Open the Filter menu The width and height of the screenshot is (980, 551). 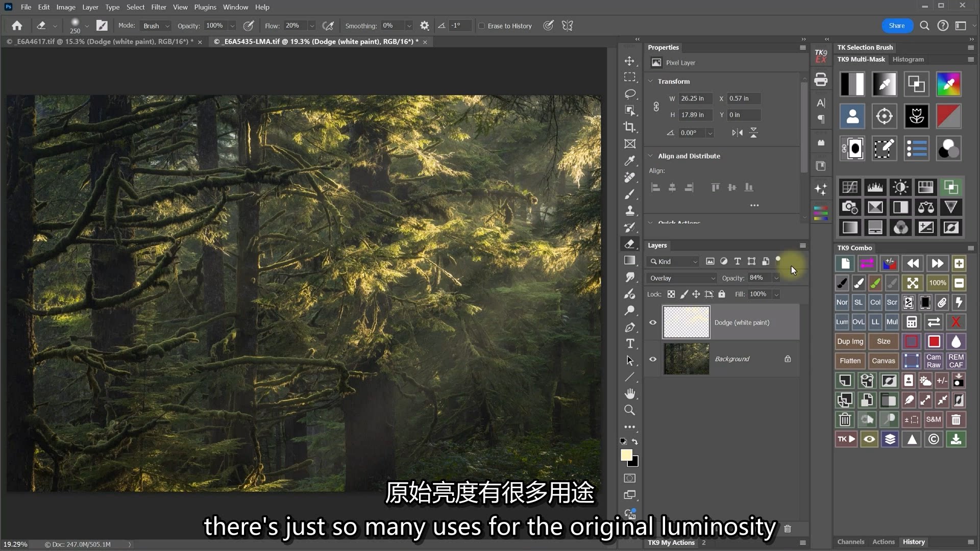pyautogui.click(x=158, y=7)
